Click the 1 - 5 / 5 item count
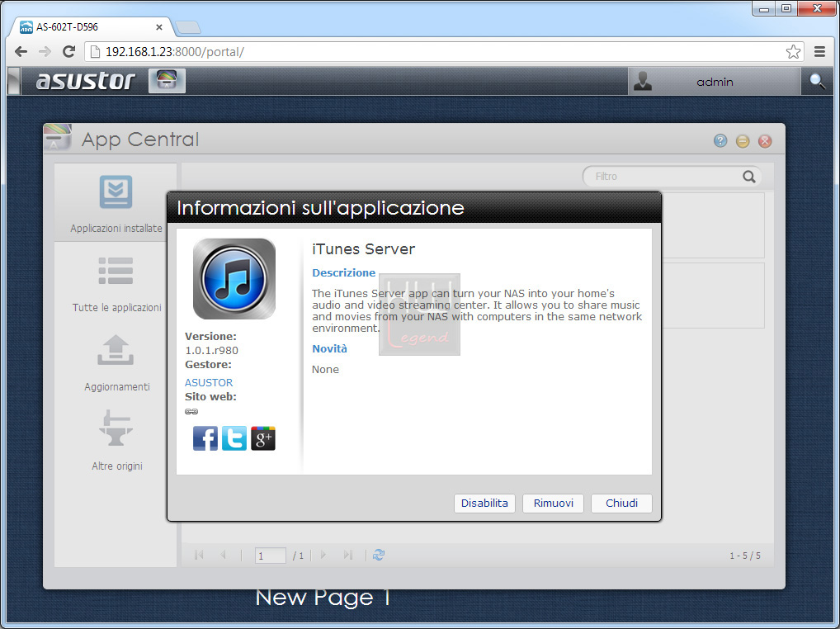The image size is (840, 629). [x=744, y=556]
